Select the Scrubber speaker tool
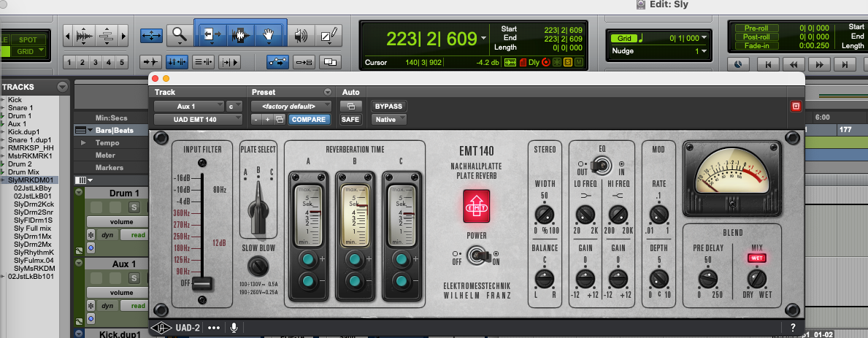868x338 pixels. tap(301, 36)
